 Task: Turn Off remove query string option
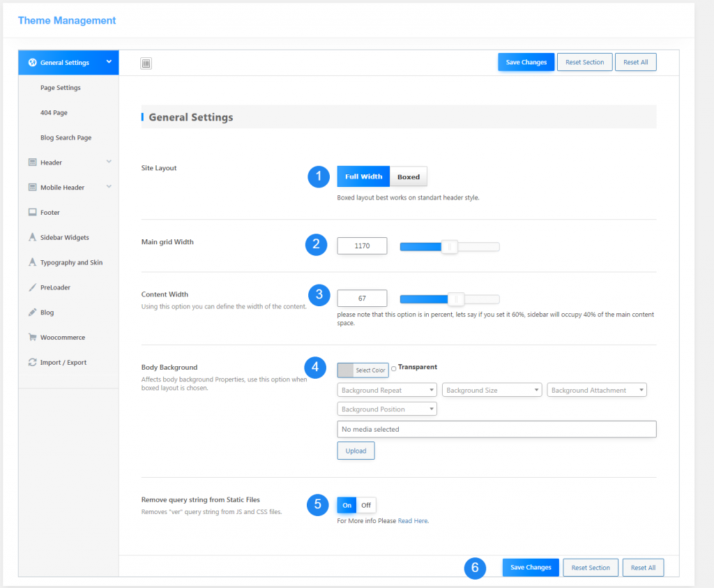pyautogui.click(x=366, y=505)
